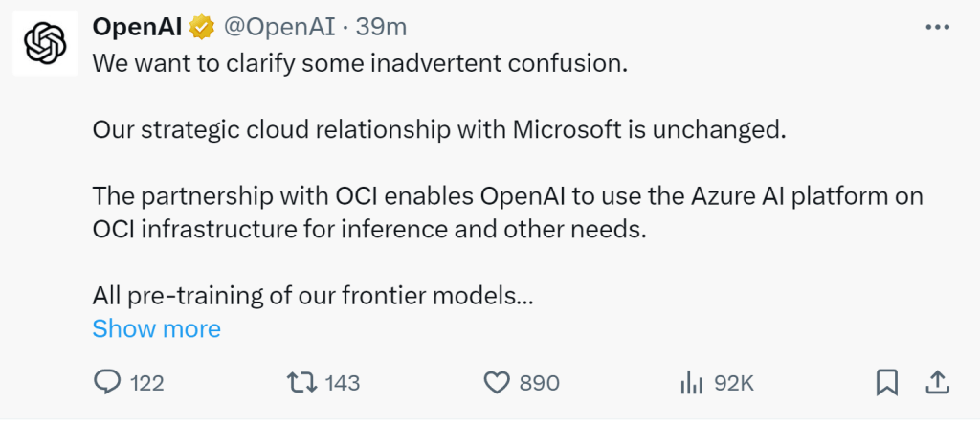The width and height of the screenshot is (980, 427).
Task: Click the Microsoft relationship sentence
Action: [438, 130]
